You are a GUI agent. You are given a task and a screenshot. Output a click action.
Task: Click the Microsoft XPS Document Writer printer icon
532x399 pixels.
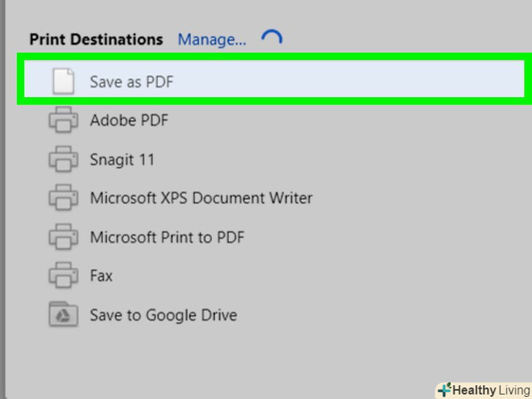pos(64,197)
